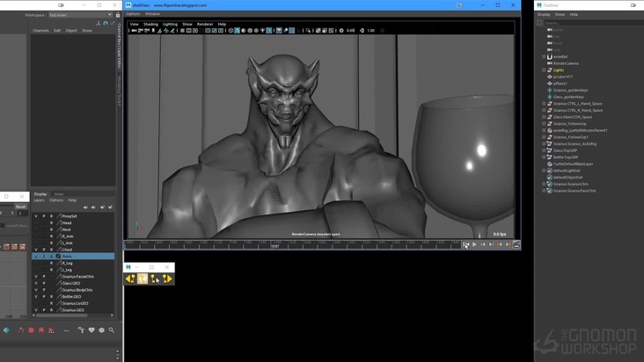Click the blue ellipsis shelf icon

(66, 330)
